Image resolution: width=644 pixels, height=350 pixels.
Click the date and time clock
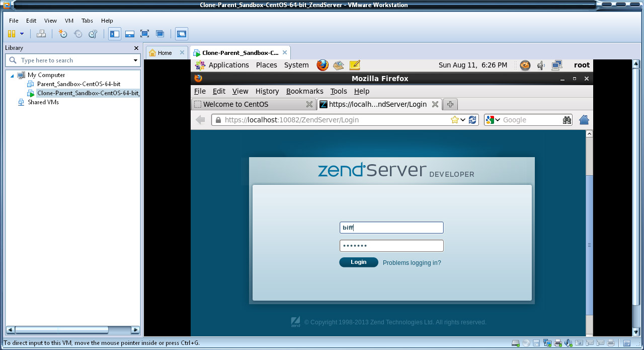(x=473, y=65)
